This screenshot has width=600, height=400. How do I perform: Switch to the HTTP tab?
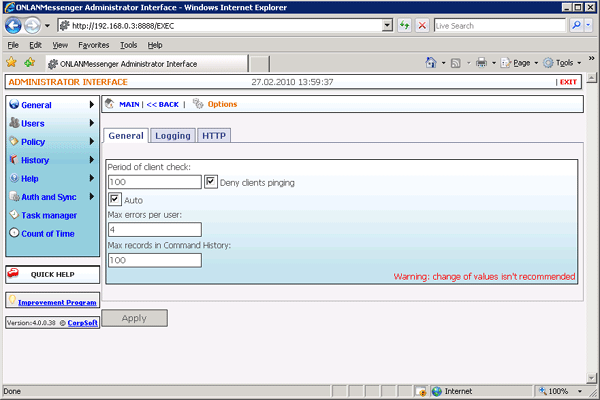pos(214,136)
